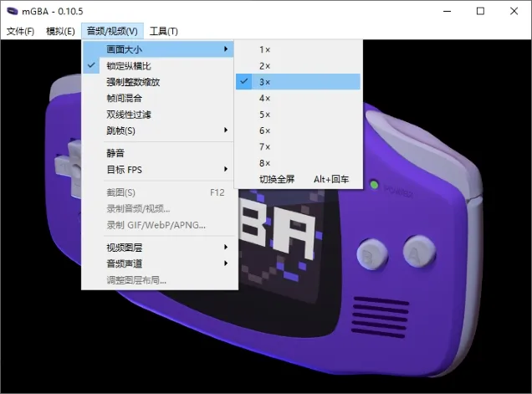
Task: Open the 模拟(E) menu
Action: (x=60, y=31)
